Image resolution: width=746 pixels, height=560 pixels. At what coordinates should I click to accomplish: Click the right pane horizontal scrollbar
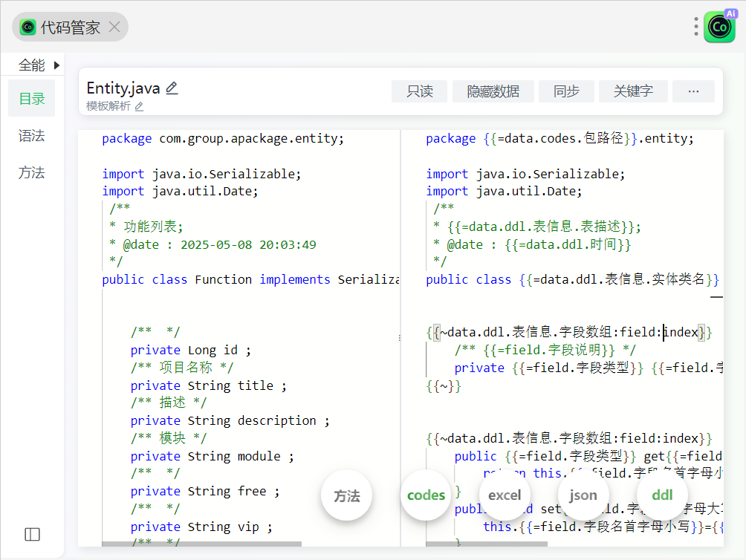click(487, 544)
